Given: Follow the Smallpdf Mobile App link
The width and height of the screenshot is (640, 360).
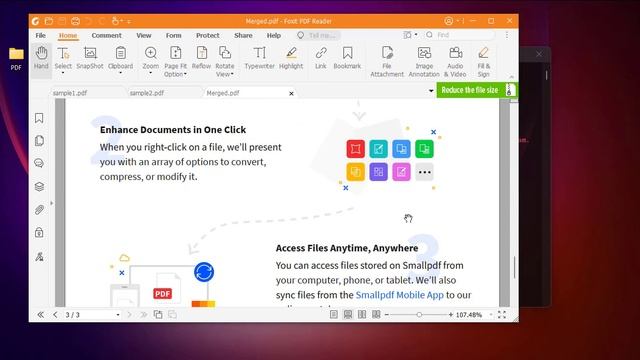Looking at the screenshot, I should (400, 295).
